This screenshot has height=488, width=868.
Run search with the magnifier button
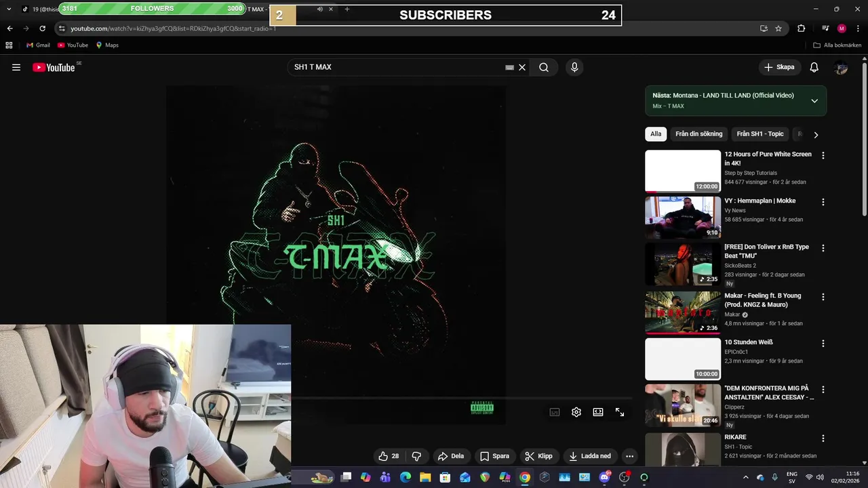(544, 67)
